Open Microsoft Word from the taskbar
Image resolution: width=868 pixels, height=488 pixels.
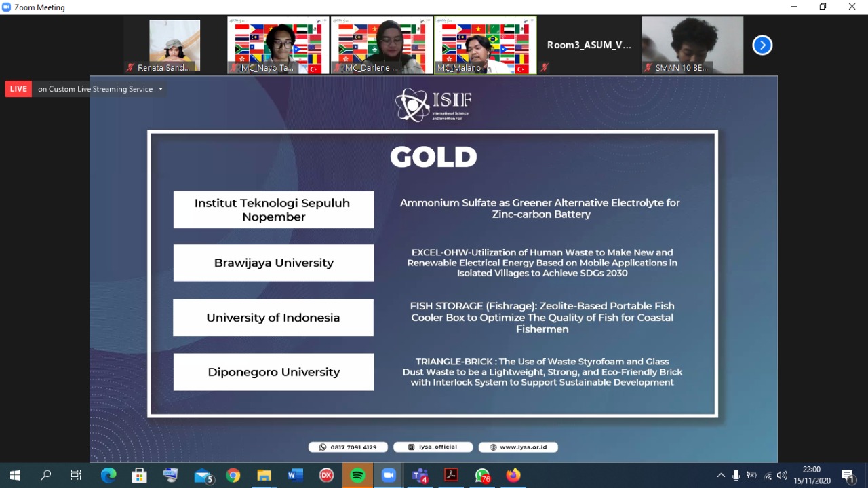(295, 475)
